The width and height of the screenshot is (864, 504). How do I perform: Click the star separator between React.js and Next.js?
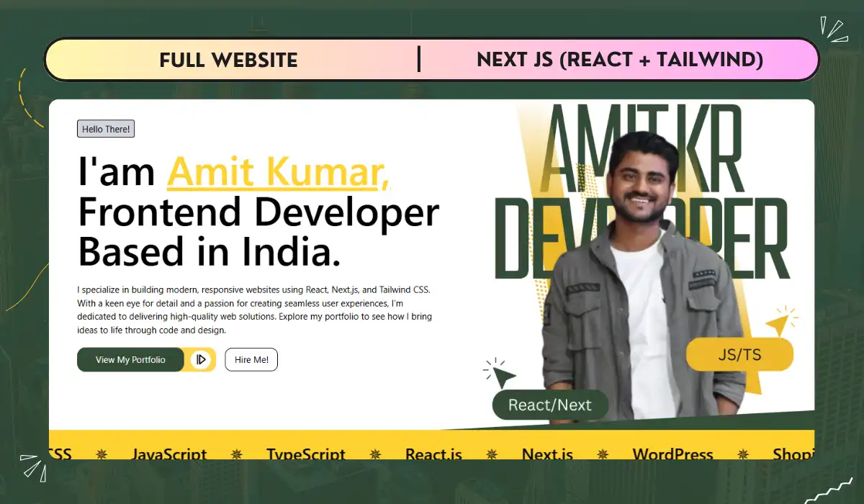(492, 454)
